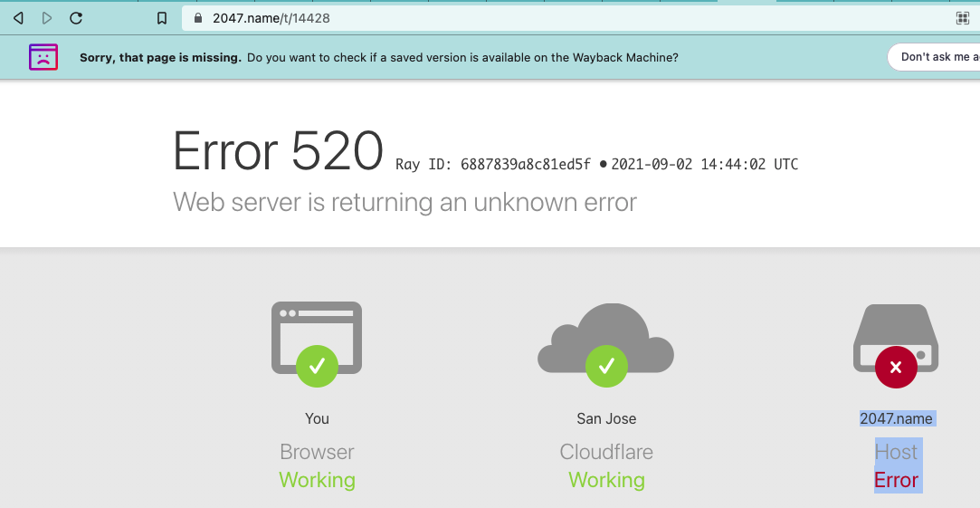
Task: Click the "San Jose" label
Action: (x=606, y=418)
